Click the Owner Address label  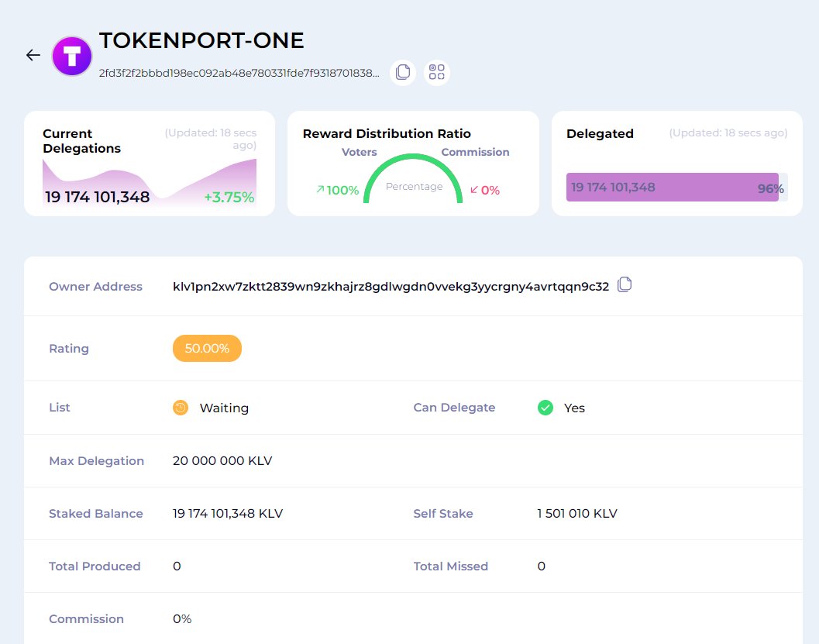95,286
